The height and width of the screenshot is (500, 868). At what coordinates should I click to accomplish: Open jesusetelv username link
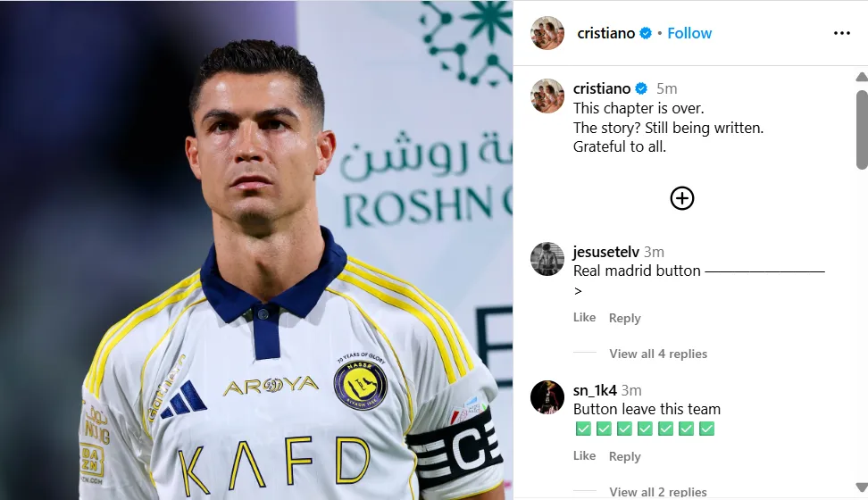606,252
